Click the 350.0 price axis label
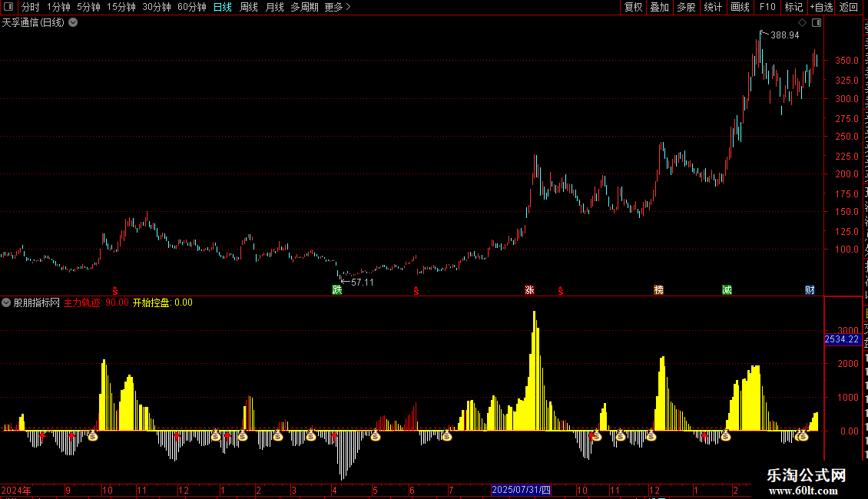The width and height of the screenshot is (868, 499). [847, 61]
